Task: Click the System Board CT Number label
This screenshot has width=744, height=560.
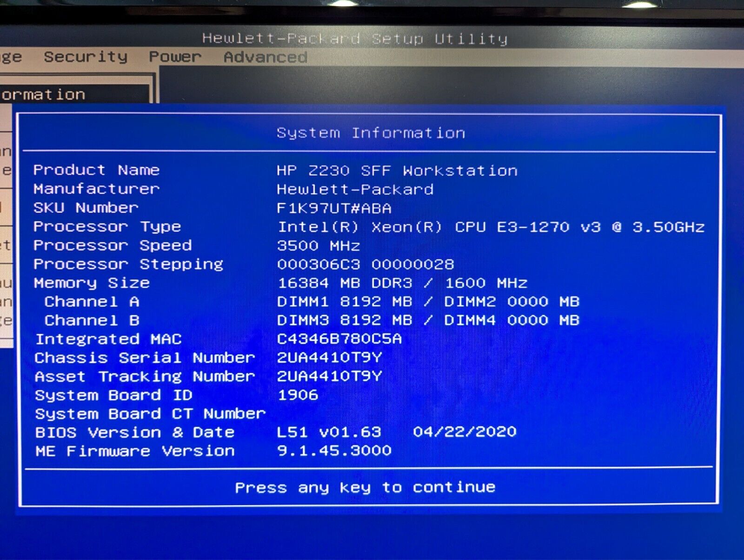Action: (x=150, y=414)
